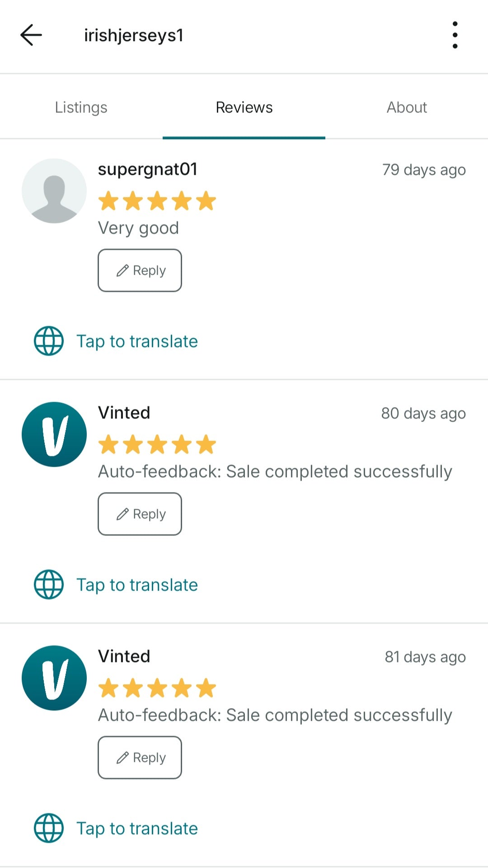The width and height of the screenshot is (488, 868).
Task: Reply to the 81 days ago Vinted review
Action: tap(140, 757)
